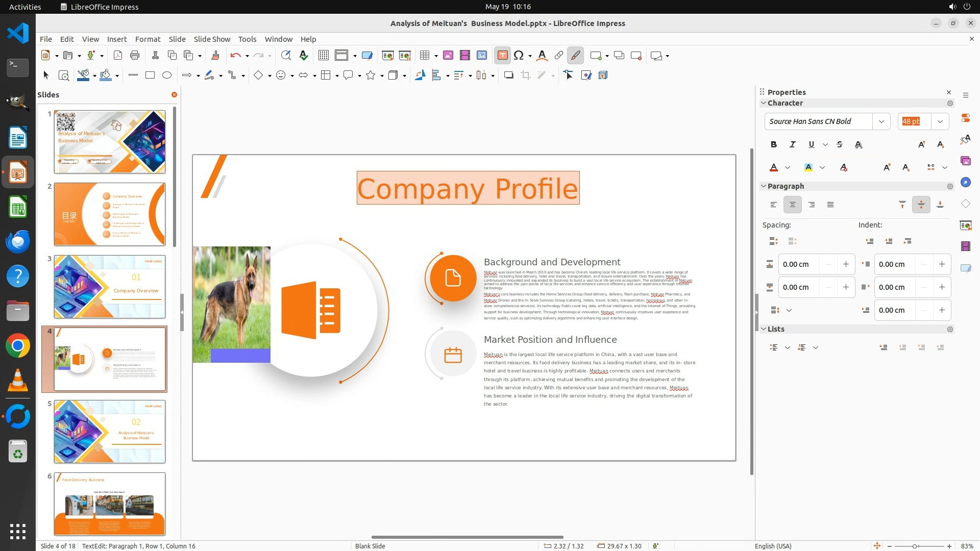The height and width of the screenshot is (551, 980).
Task: Select slide 5 thumbnail
Action: 110,432
